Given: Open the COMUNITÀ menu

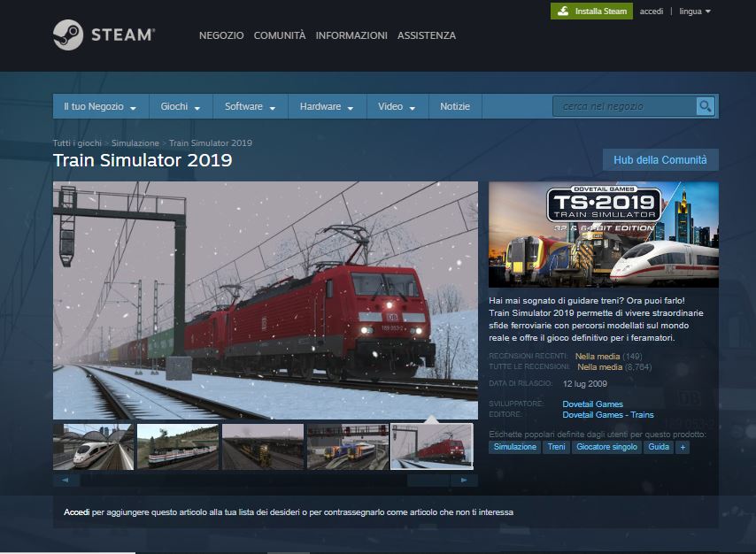Looking at the screenshot, I should tap(280, 35).
